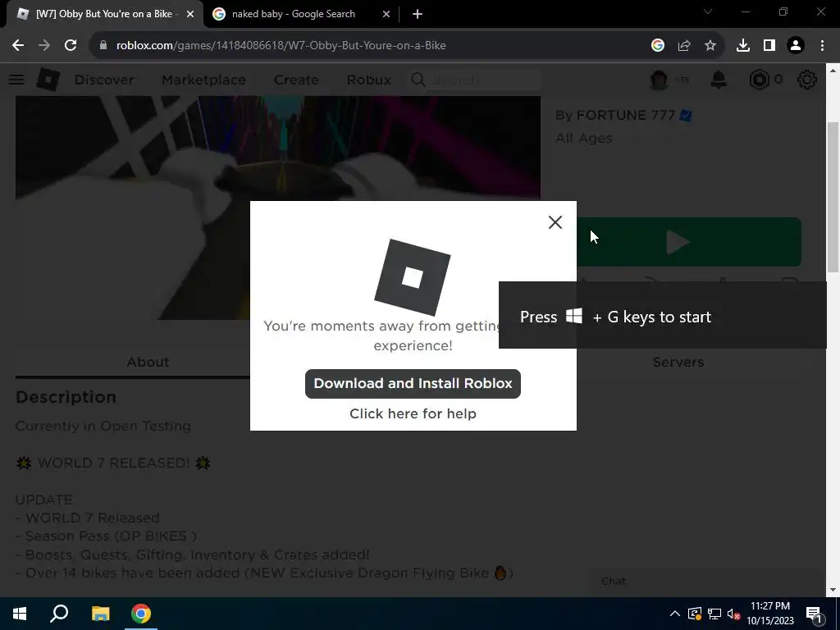The height and width of the screenshot is (630, 840).
Task: Open a new browser tab
Action: [418, 15]
